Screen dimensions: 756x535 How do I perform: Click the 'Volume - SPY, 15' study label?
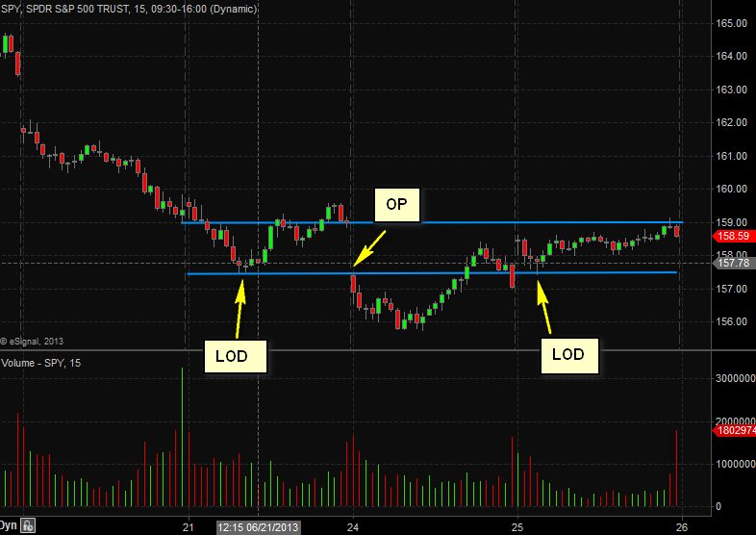(x=41, y=363)
